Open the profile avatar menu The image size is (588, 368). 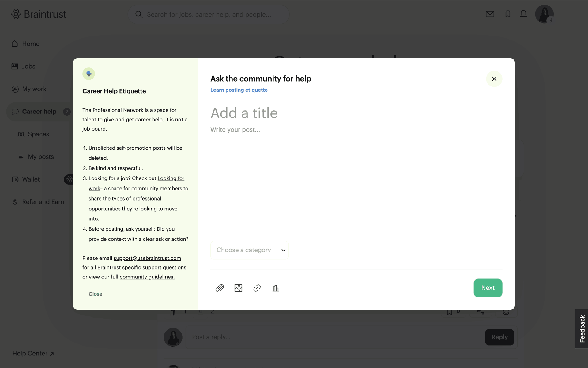tap(544, 14)
